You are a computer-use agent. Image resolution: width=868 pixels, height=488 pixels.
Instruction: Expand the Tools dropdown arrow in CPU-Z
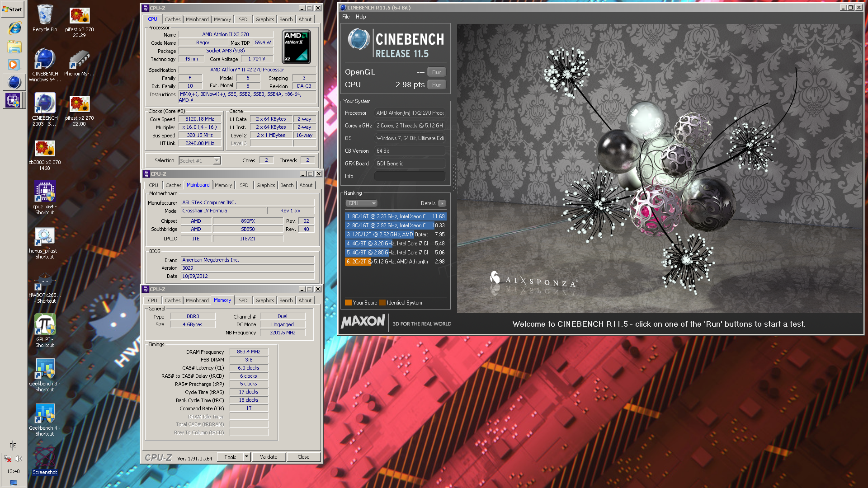point(246,457)
